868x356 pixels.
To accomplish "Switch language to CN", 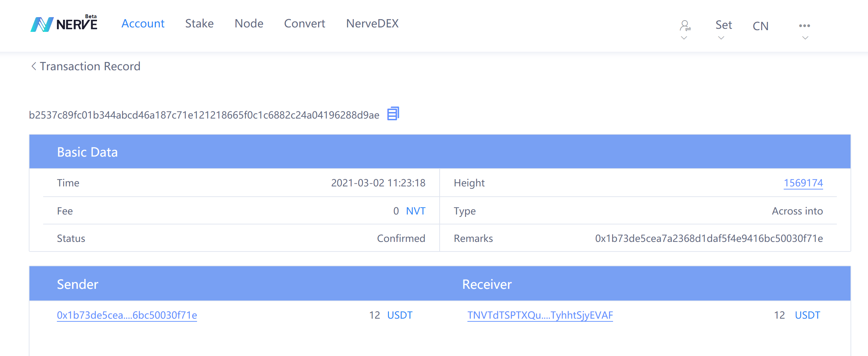I will point(760,26).
